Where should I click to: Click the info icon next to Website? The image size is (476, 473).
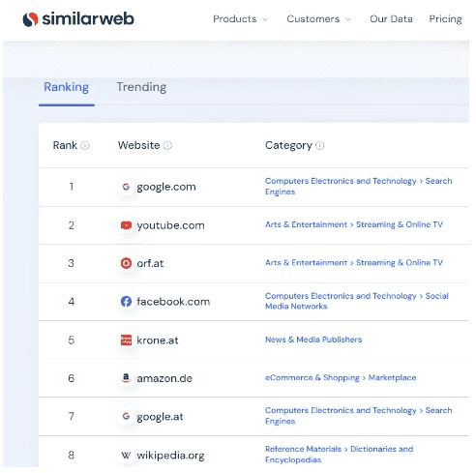click(x=167, y=146)
